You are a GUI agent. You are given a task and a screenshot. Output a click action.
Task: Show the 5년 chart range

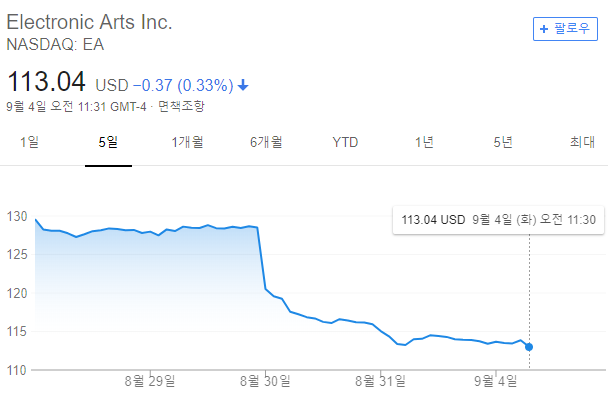click(x=503, y=142)
